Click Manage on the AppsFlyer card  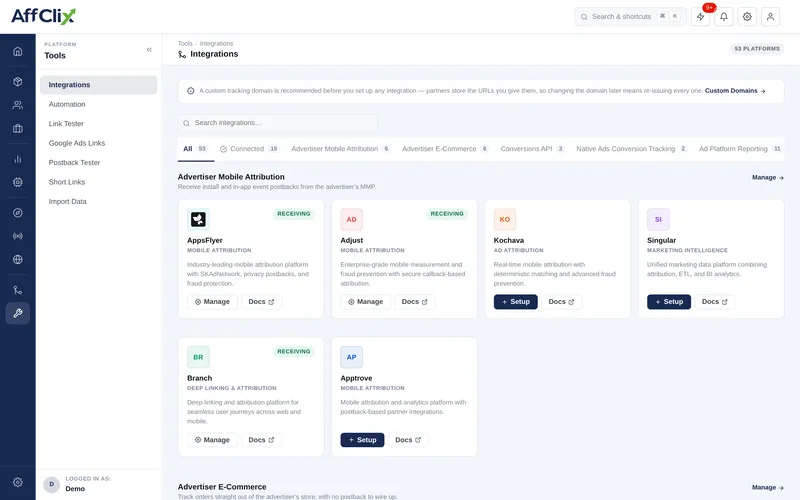[x=212, y=302]
